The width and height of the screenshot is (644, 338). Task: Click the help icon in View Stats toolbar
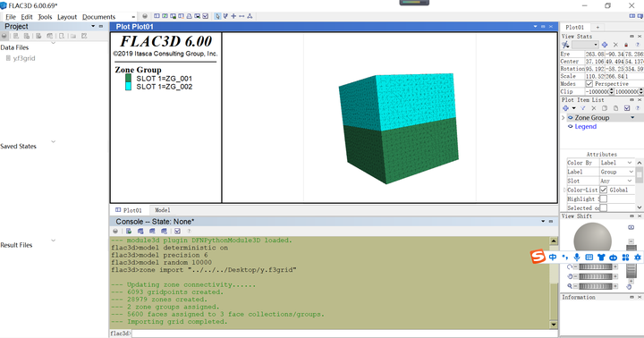(638, 45)
